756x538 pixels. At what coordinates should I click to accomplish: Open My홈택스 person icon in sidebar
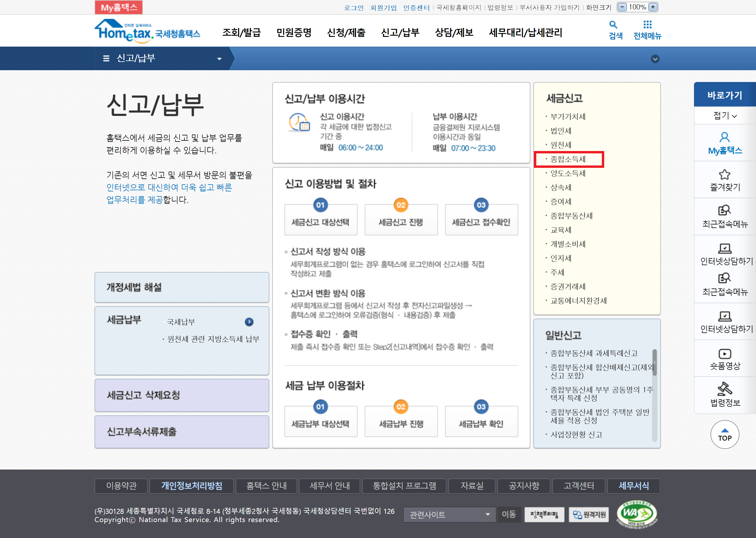[724, 137]
